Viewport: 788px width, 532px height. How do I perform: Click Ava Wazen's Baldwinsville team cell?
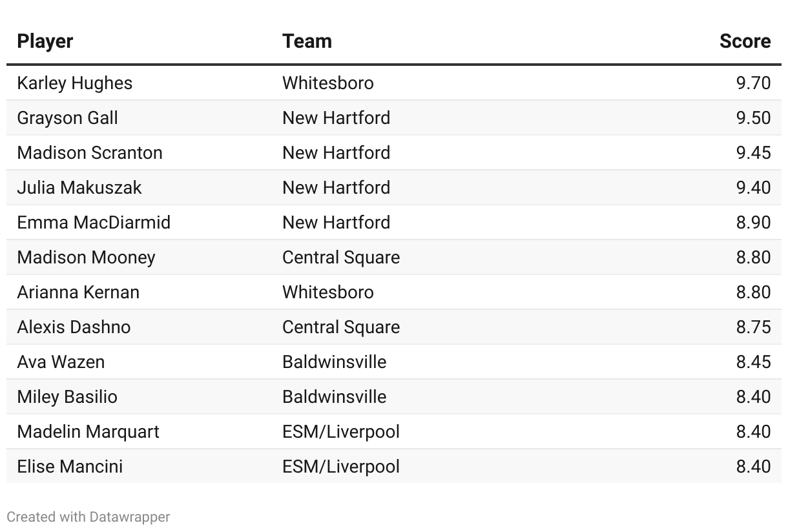[334, 362]
